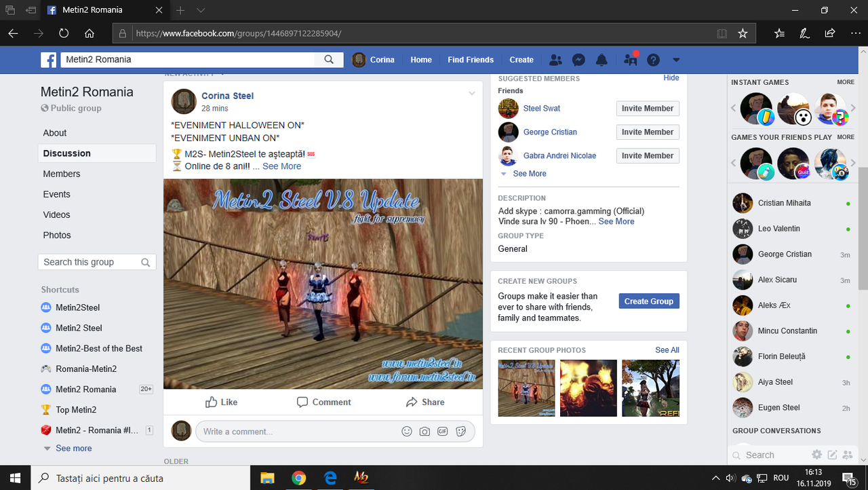This screenshot has width=868, height=490.
Task: Click the browser home icon
Action: (90, 33)
